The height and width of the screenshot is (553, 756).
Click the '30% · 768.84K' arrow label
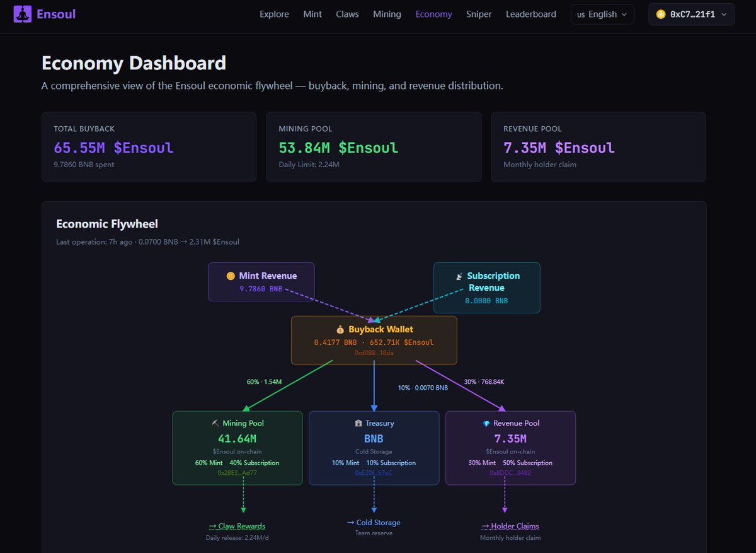point(484,382)
